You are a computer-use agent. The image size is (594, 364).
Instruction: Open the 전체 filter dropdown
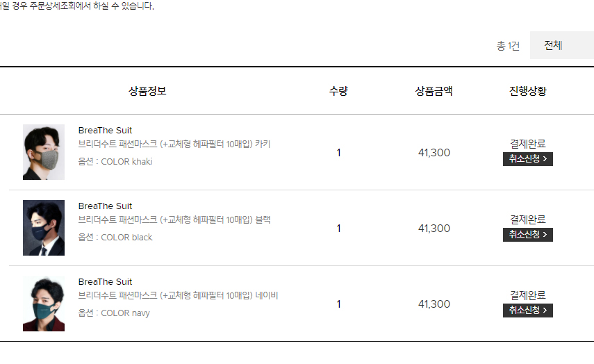point(561,46)
